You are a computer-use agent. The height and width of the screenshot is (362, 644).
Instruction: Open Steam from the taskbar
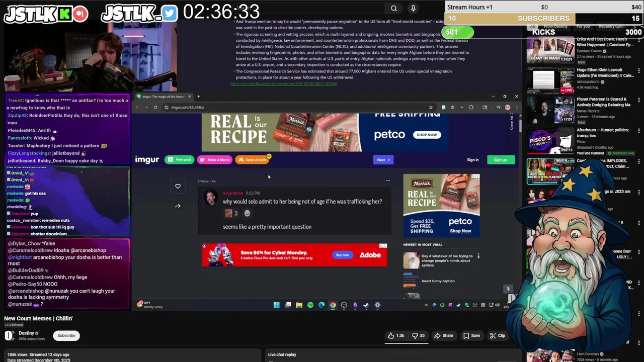(x=366, y=305)
